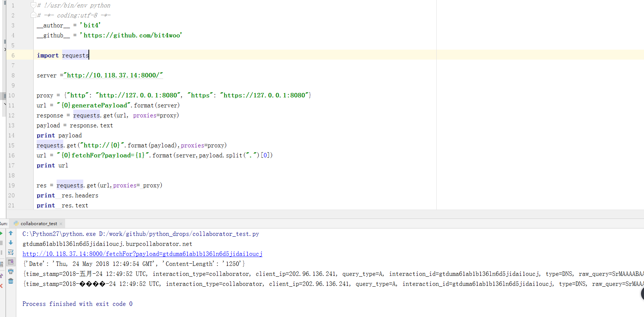The height and width of the screenshot is (317, 644).
Task: Toggle scroll to end of console output
Action: click(x=11, y=262)
